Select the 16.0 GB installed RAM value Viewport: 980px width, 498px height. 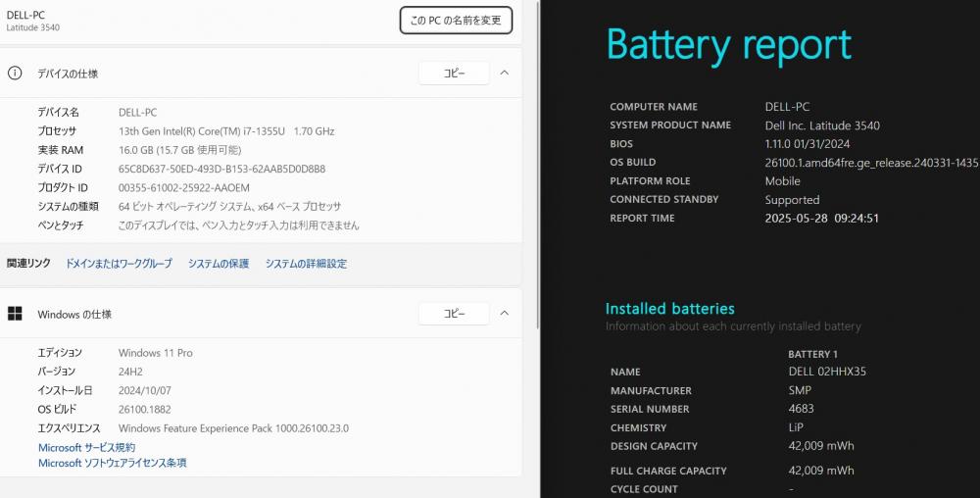(180, 150)
